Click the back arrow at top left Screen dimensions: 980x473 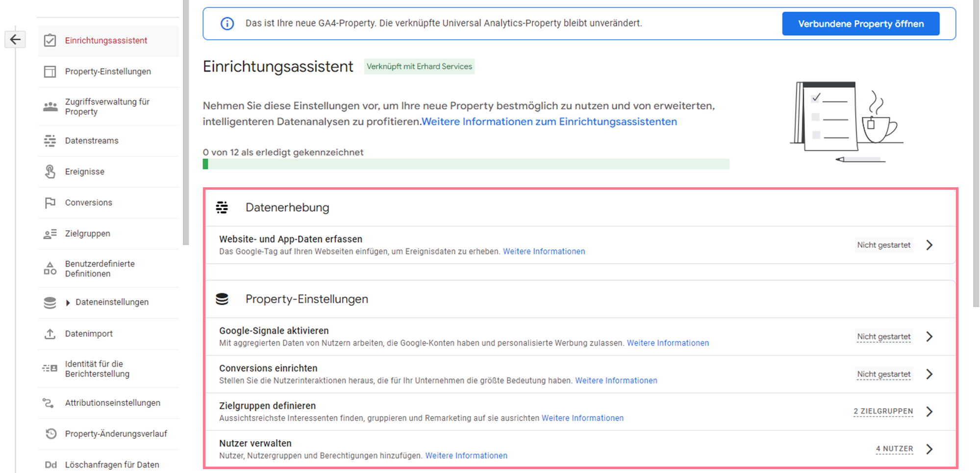[x=15, y=39]
